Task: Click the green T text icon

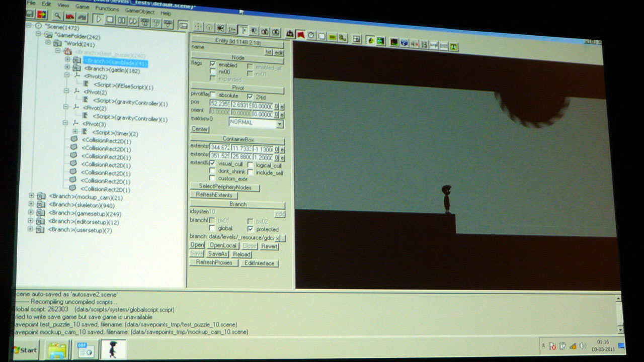Action: [x=454, y=46]
